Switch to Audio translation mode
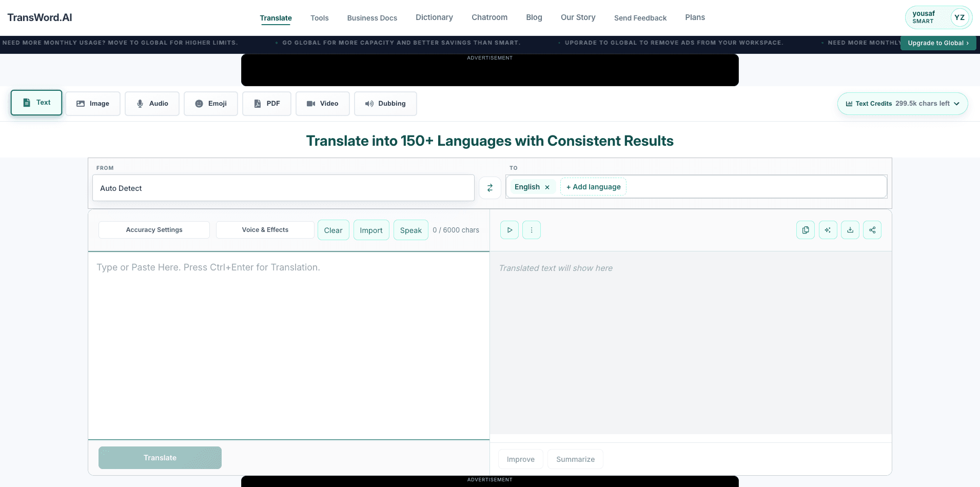The width and height of the screenshot is (980, 487). pyautogui.click(x=152, y=104)
